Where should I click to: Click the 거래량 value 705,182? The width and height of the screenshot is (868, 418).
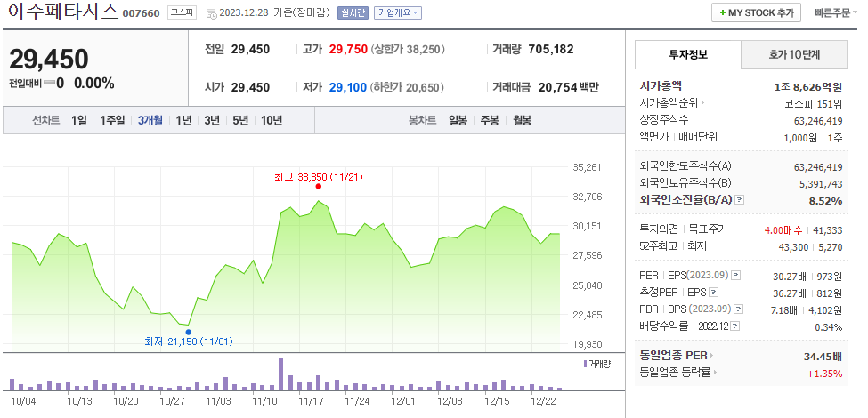[551, 49]
